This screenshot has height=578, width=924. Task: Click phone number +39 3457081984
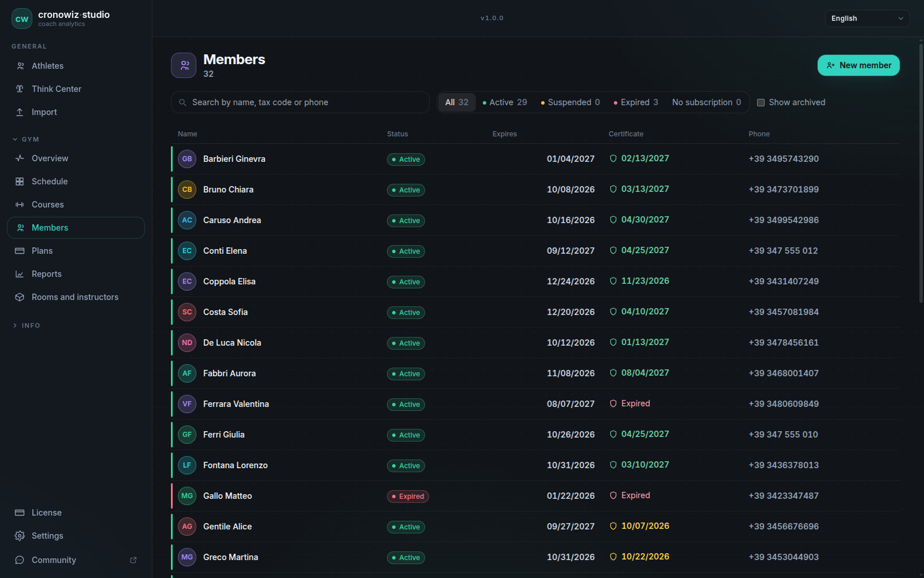click(784, 312)
